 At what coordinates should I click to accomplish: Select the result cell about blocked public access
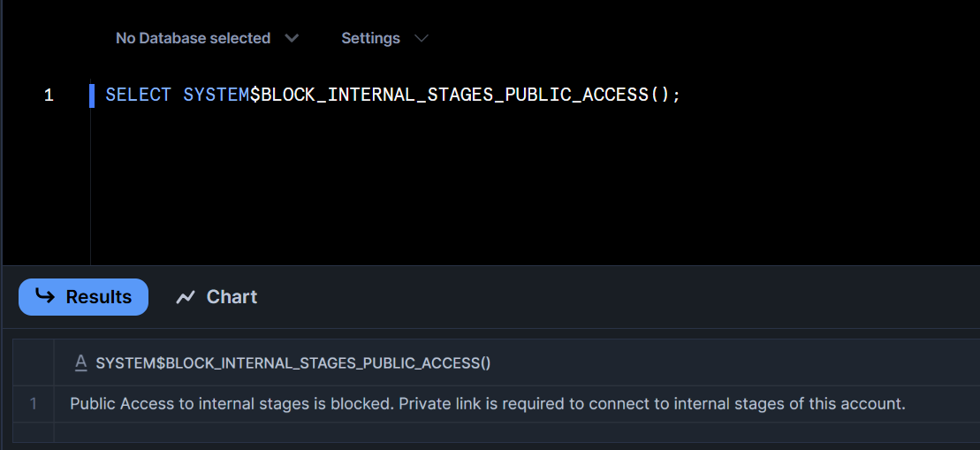(487, 404)
